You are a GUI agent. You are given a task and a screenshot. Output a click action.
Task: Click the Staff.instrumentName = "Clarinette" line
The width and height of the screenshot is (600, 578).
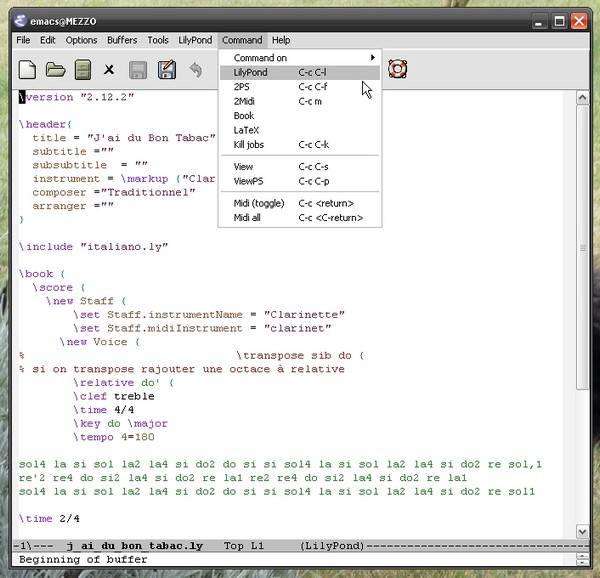[209, 315]
